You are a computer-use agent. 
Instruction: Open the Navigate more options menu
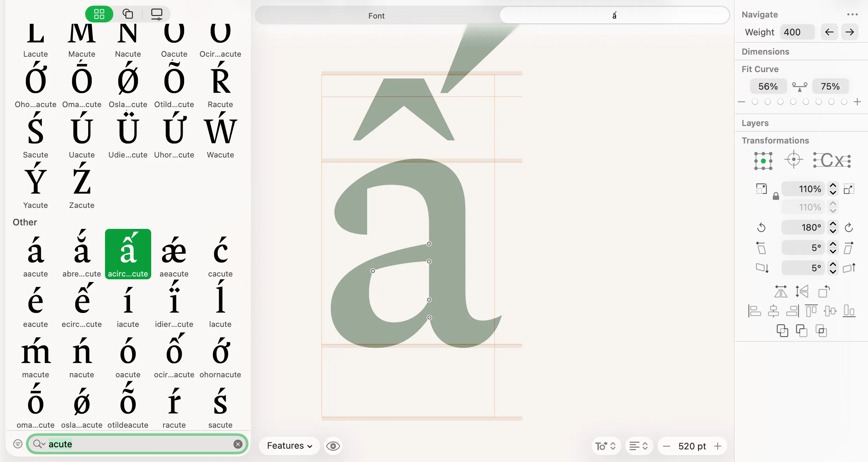click(852, 14)
